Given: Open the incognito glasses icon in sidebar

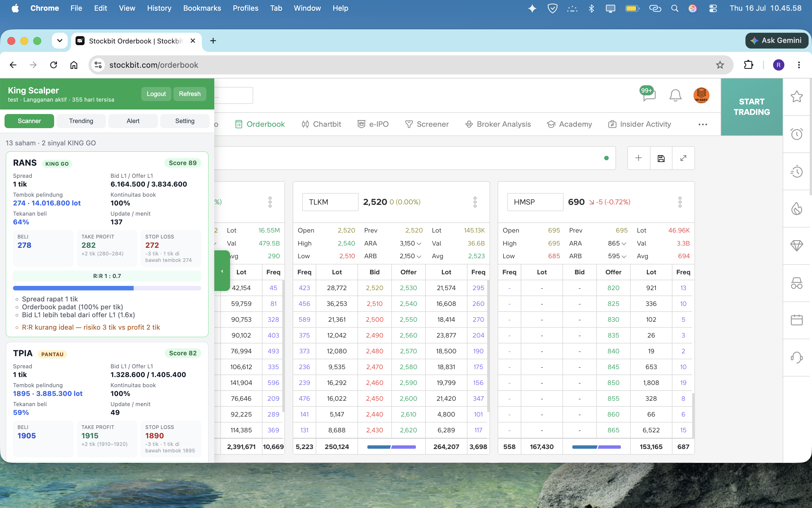Looking at the screenshot, I should tap(796, 283).
